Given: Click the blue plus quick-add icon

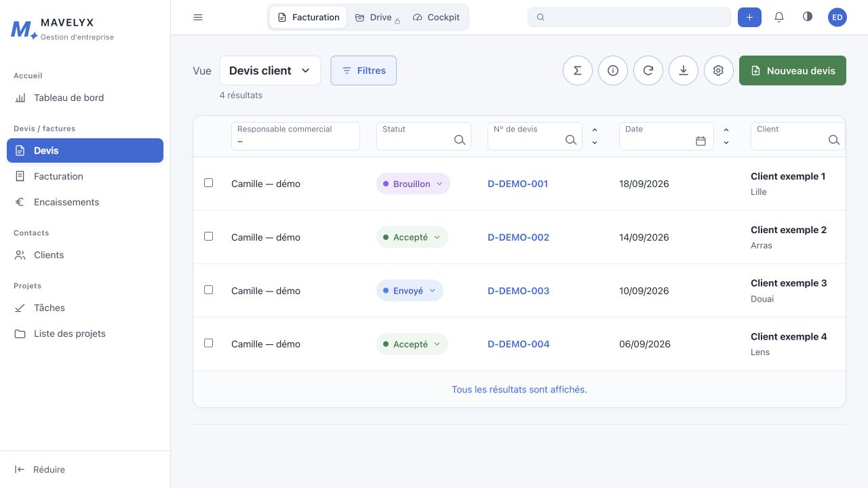Looking at the screenshot, I should 749,18.
